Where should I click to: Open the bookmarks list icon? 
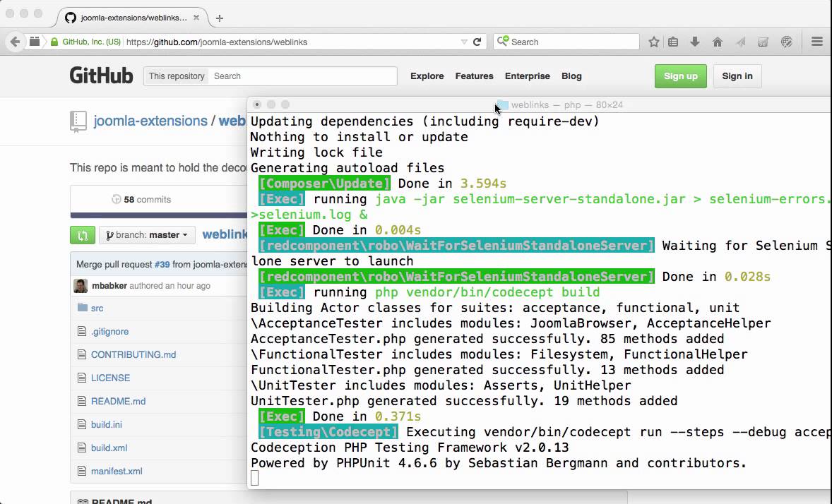tap(673, 42)
